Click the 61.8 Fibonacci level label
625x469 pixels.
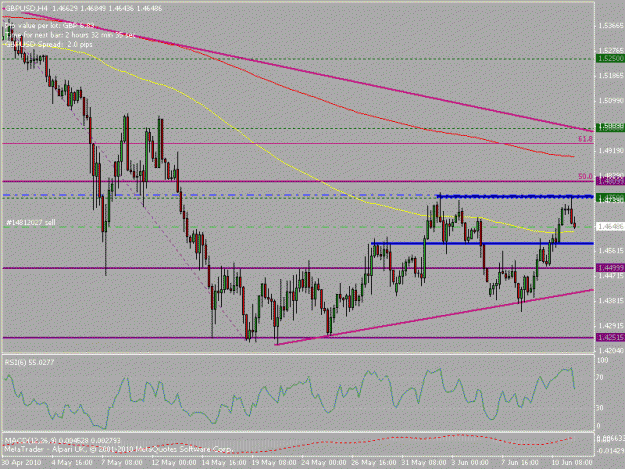tap(585, 139)
